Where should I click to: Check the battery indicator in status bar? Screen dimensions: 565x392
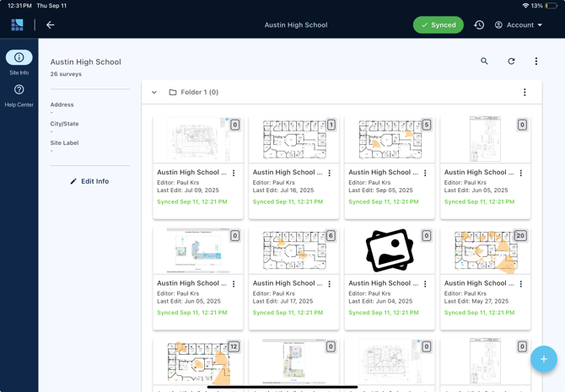[552, 6]
